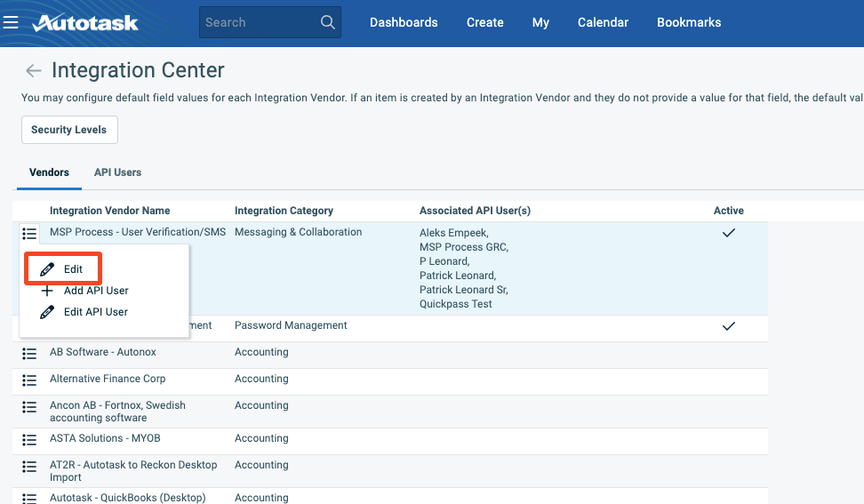The image size is (864, 504).
Task: Open row menu for MSP Process vendor
Action: (29, 234)
